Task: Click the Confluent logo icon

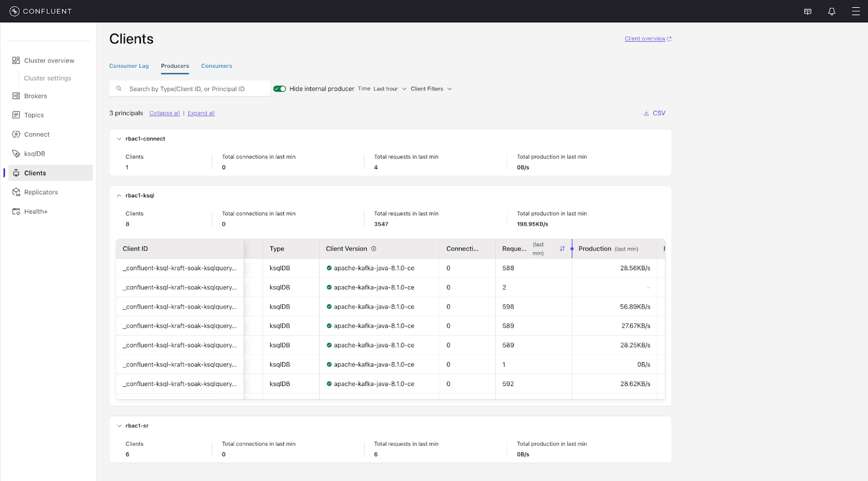Action: 15,11
